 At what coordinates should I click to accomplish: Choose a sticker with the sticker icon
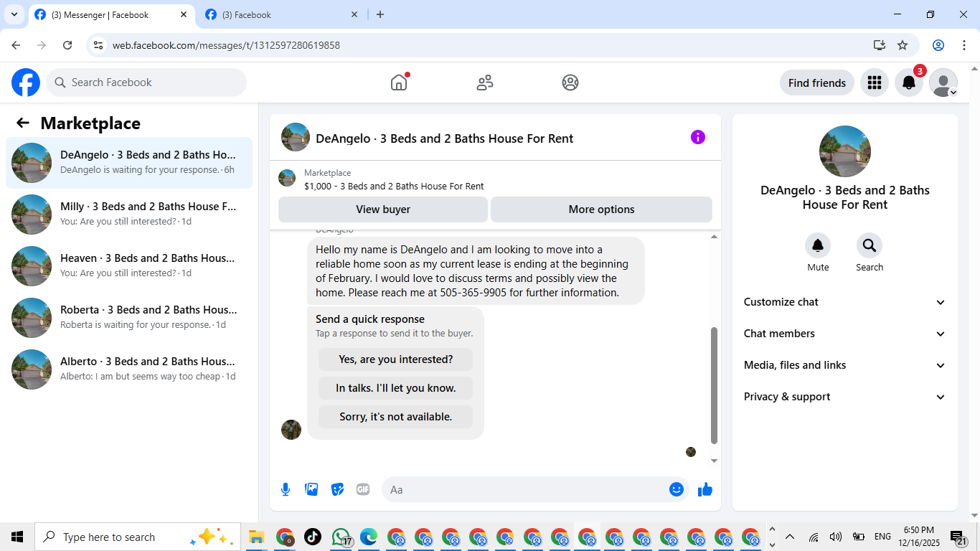(337, 489)
